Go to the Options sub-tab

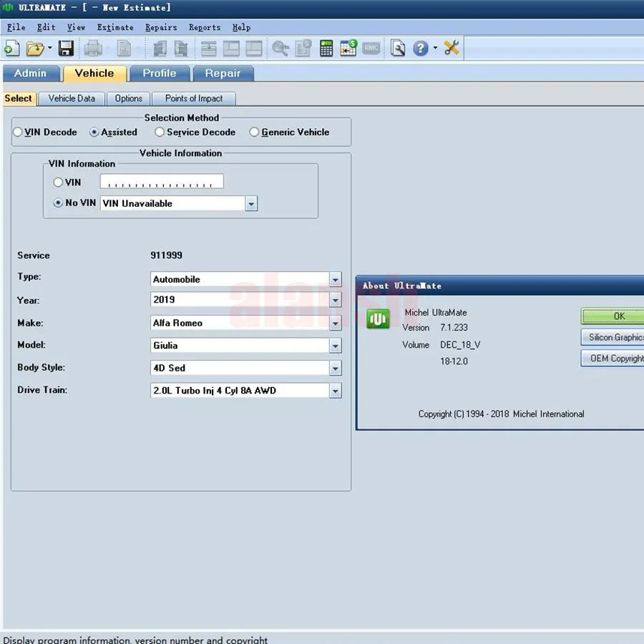point(128,99)
